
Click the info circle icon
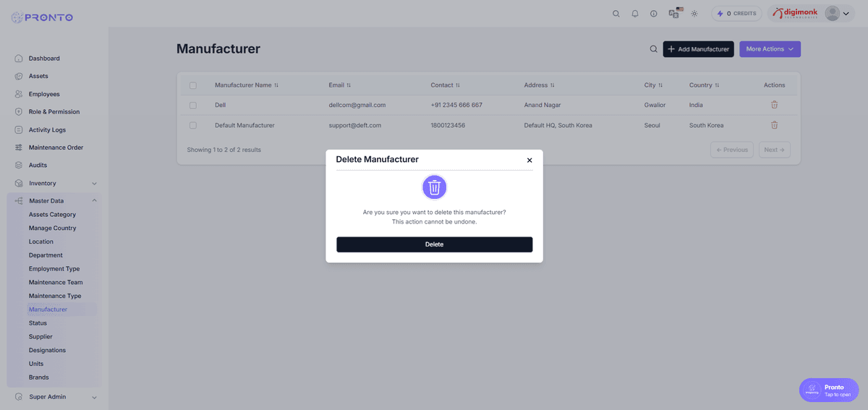click(x=654, y=14)
